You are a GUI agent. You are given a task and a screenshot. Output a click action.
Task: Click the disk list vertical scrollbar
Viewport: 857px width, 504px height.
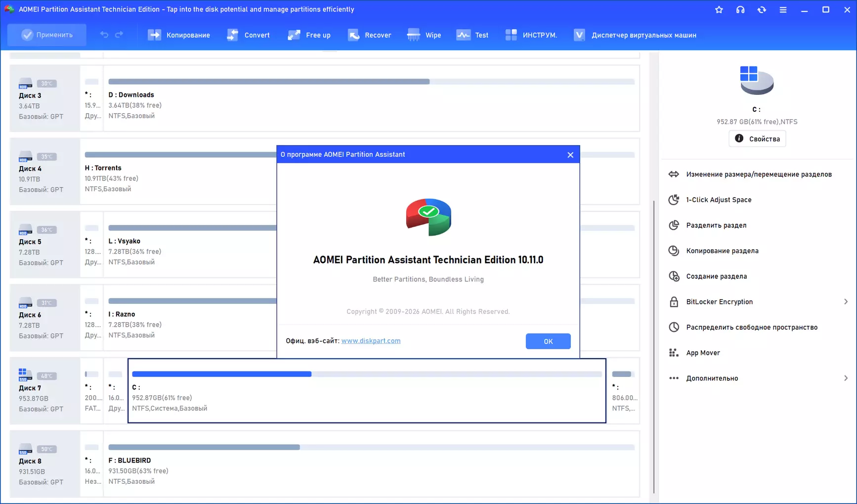(654, 346)
